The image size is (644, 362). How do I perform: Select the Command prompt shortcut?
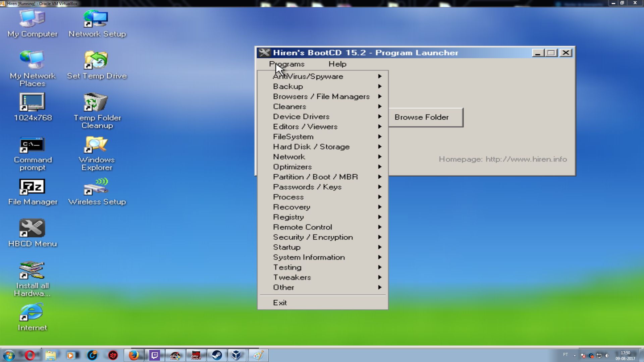pos(33,154)
